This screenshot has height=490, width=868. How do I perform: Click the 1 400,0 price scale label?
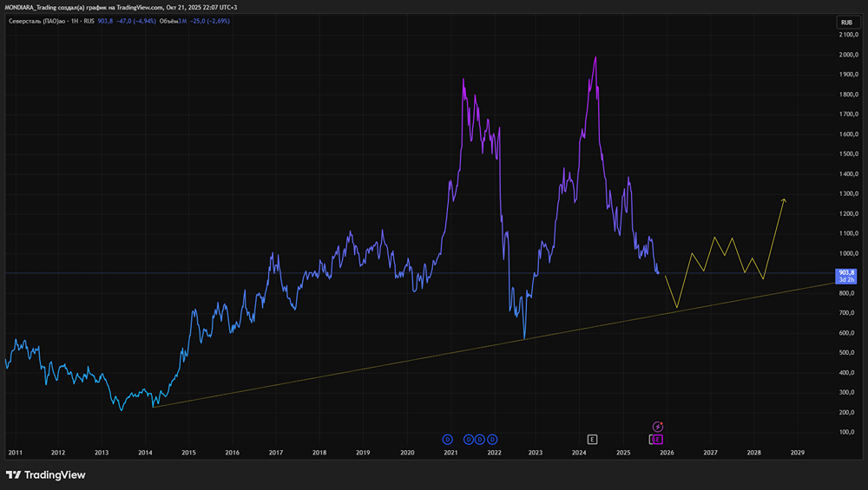click(849, 174)
